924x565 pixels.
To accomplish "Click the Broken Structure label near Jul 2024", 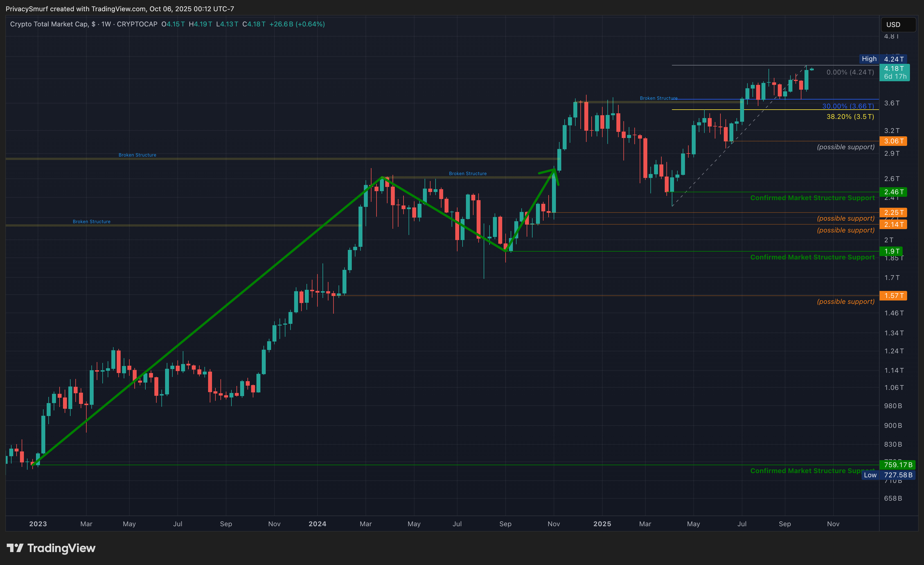I will (468, 174).
